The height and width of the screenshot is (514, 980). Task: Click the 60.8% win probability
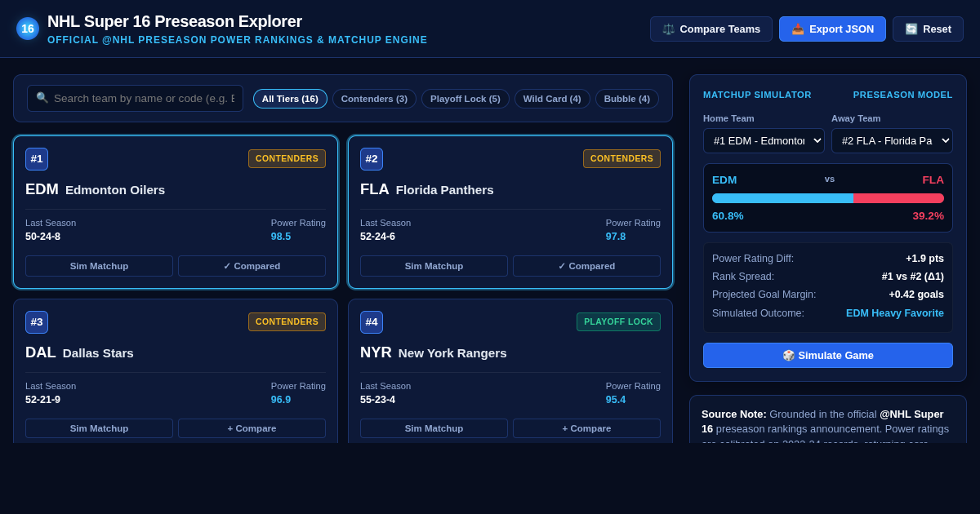tap(728, 216)
